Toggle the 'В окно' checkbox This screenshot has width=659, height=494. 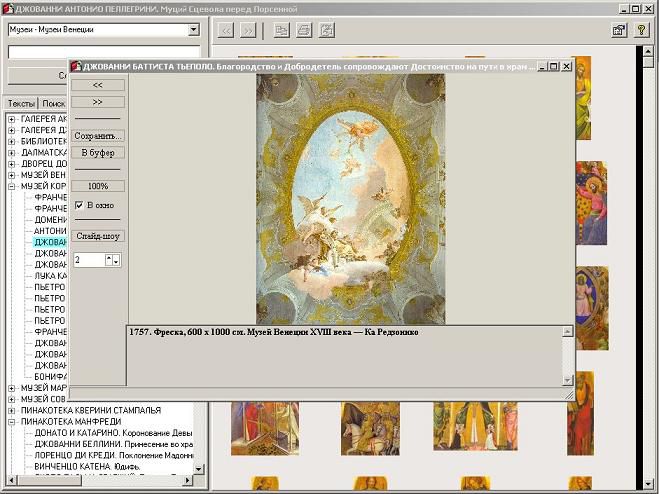(79, 205)
